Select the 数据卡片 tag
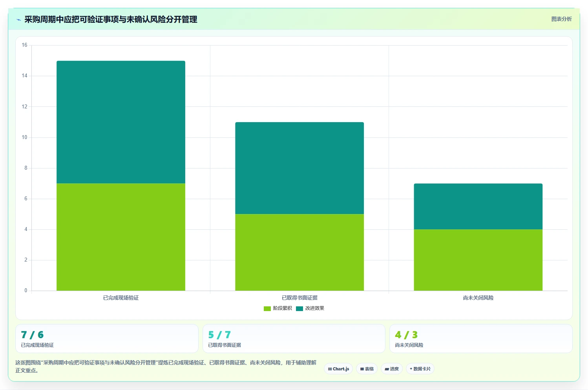The height and width of the screenshot is (390, 588). [x=420, y=369]
